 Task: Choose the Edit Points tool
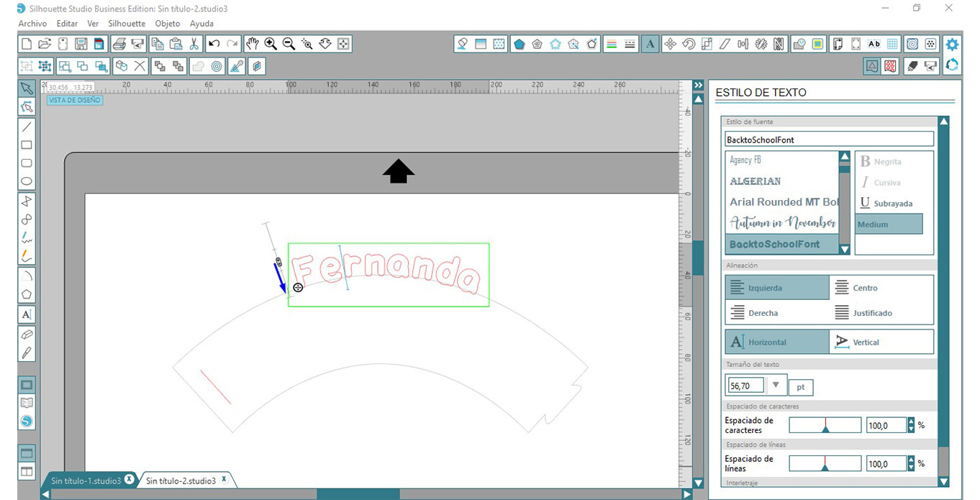point(27,106)
